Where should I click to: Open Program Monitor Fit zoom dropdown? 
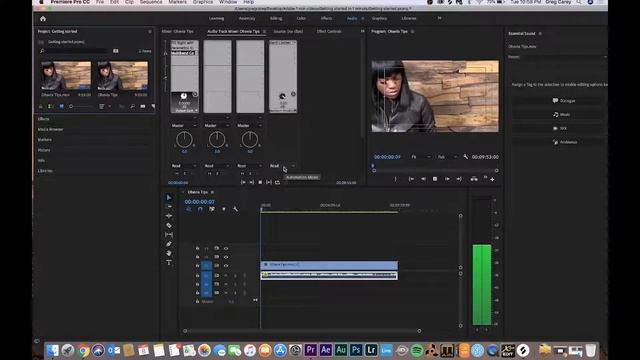[x=420, y=157]
